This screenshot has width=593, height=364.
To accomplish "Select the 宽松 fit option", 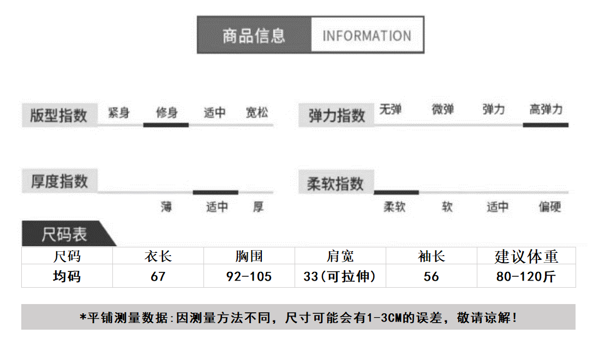I will click(257, 112).
